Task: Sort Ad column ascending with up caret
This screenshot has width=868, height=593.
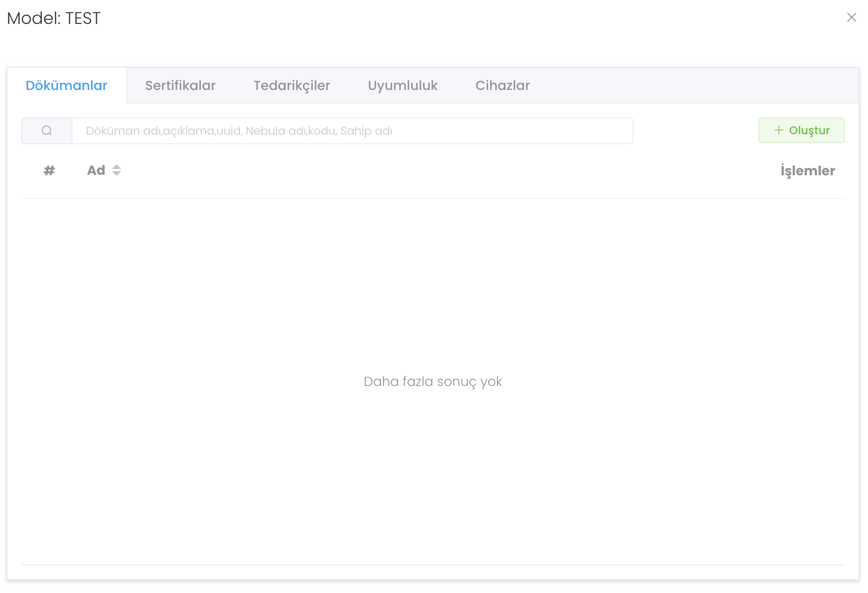Action: 117,167
